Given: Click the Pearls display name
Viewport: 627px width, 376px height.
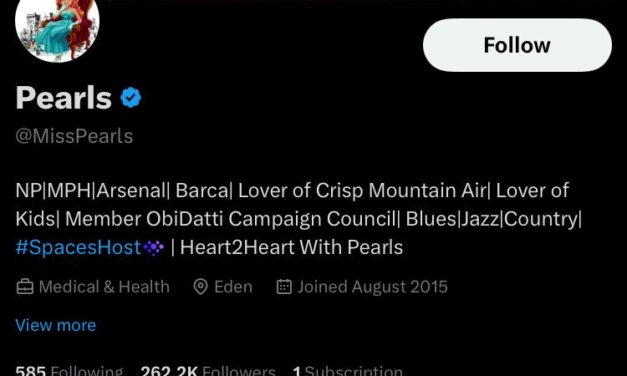Looking at the screenshot, I should point(64,98).
